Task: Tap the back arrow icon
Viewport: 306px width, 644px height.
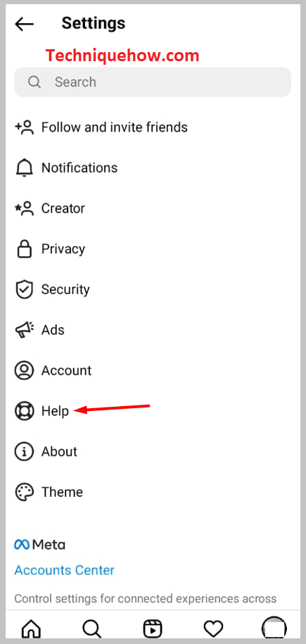Action: point(24,24)
